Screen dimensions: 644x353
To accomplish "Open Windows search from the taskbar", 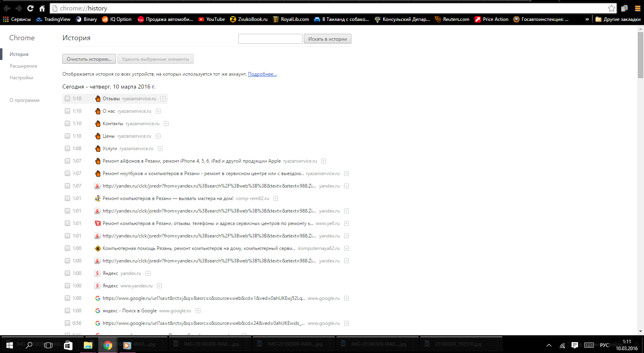I will point(29,345).
